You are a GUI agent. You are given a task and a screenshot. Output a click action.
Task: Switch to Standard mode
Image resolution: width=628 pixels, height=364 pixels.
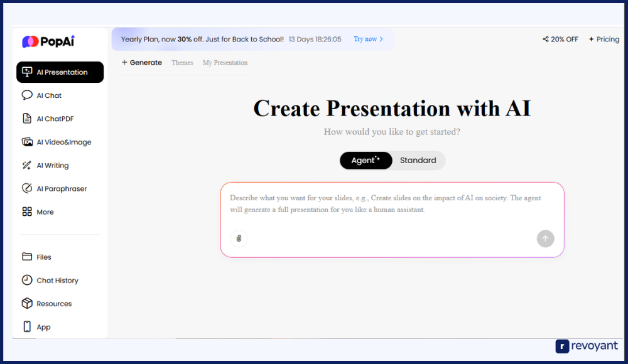(418, 161)
